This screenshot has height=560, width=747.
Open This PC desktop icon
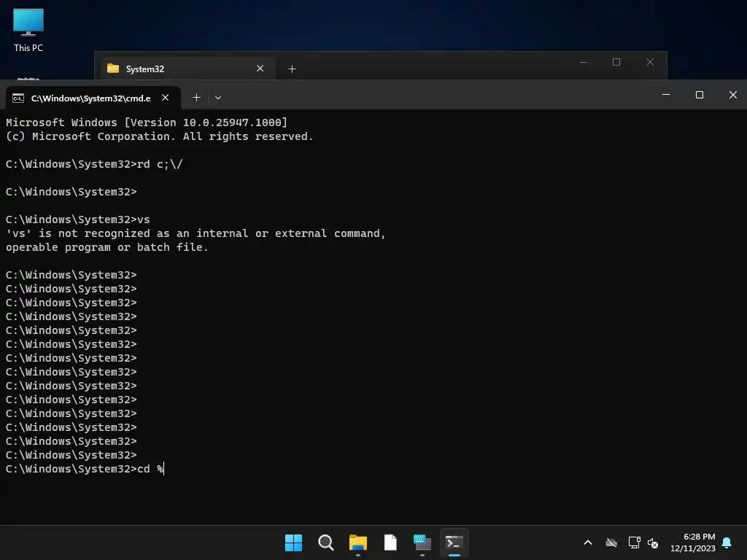point(28,30)
